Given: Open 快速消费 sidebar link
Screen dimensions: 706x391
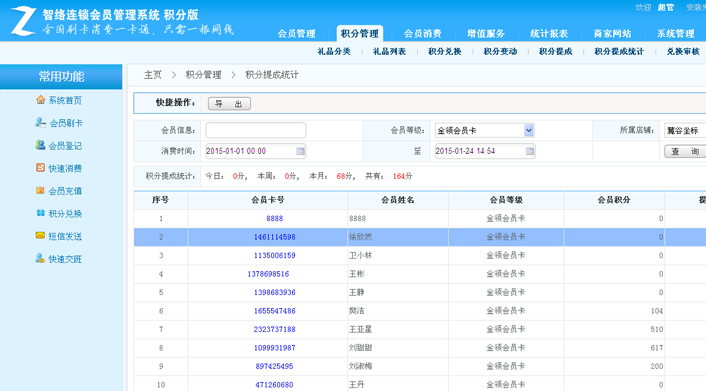Looking at the screenshot, I should click(x=65, y=168).
